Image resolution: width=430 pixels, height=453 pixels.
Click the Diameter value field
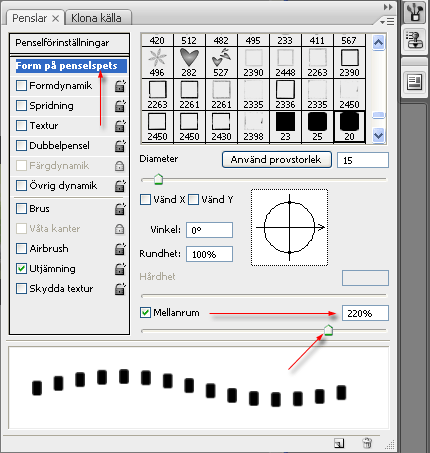point(363,160)
